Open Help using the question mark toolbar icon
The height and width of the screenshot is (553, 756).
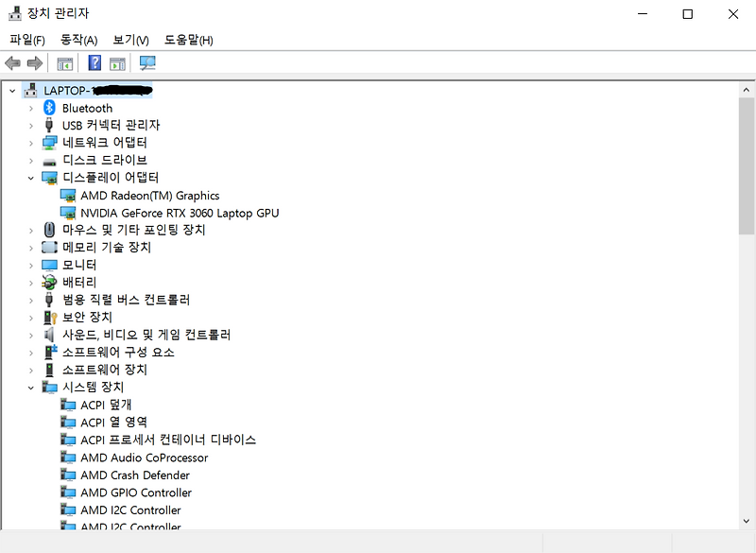tap(94, 62)
